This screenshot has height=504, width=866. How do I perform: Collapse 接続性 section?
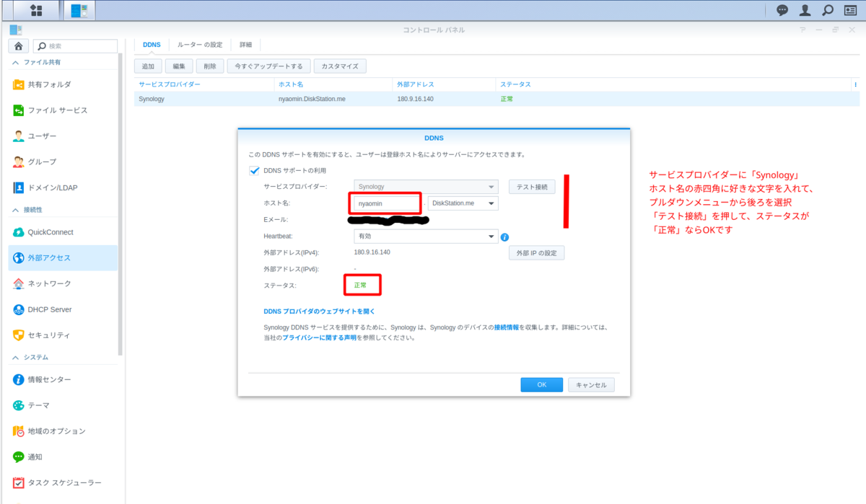(16, 210)
